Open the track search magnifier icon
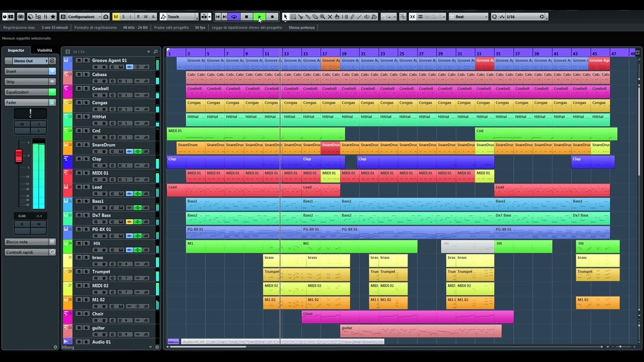The width and height of the screenshot is (644, 362). [x=155, y=51]
